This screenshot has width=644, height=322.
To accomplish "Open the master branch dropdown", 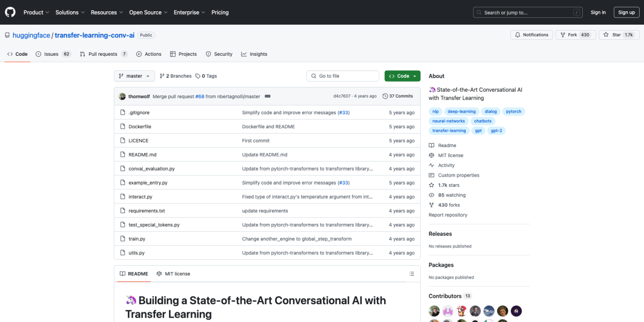I will [x=134, y=76].
